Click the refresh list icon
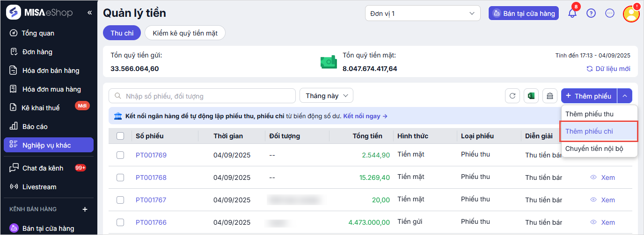 (x=512, y=96)
